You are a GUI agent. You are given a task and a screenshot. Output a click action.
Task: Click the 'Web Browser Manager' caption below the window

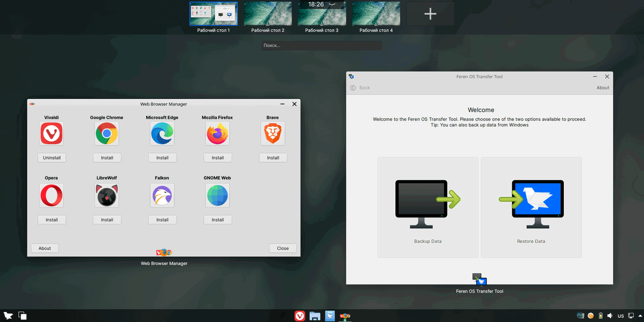click(x=164, y=263)
